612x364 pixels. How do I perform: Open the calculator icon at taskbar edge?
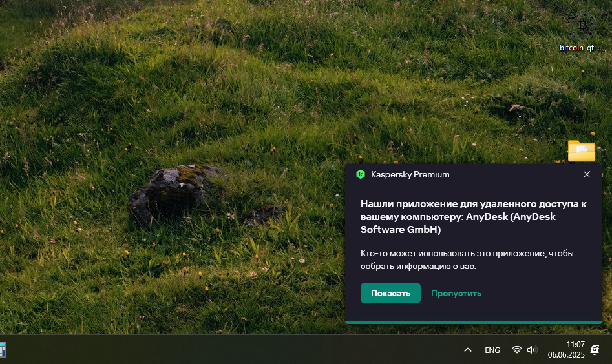[x=3, y=350]
